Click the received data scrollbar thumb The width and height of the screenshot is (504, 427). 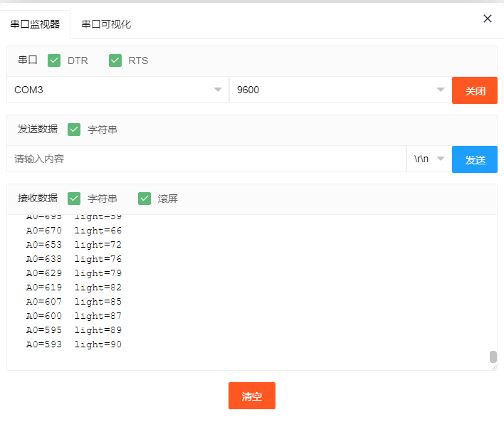(x=493, y=357)
